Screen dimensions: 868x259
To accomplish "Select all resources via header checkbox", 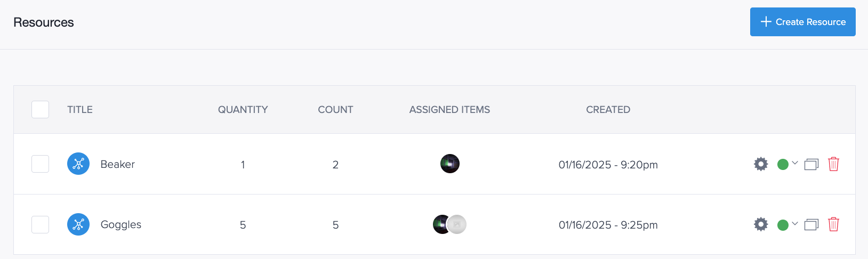I will 41,109.
